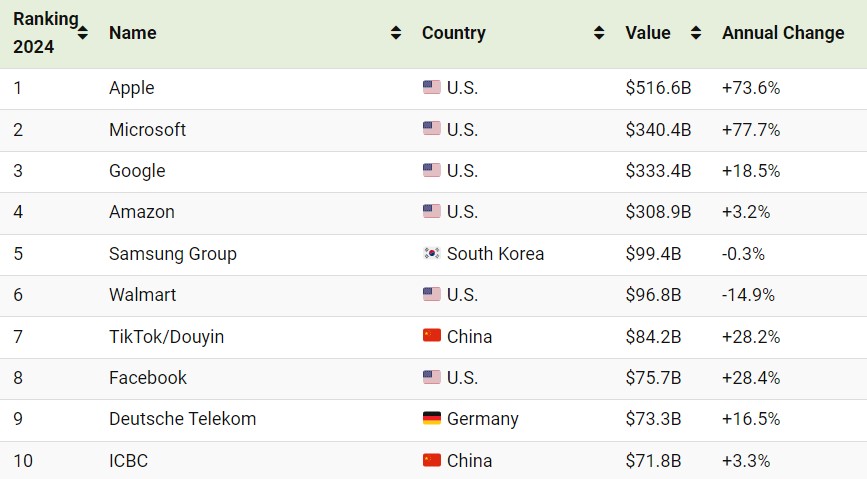Click the Facebook annual change +28.4%
Screen dimensions: 867x479
(x=751, y=378)
